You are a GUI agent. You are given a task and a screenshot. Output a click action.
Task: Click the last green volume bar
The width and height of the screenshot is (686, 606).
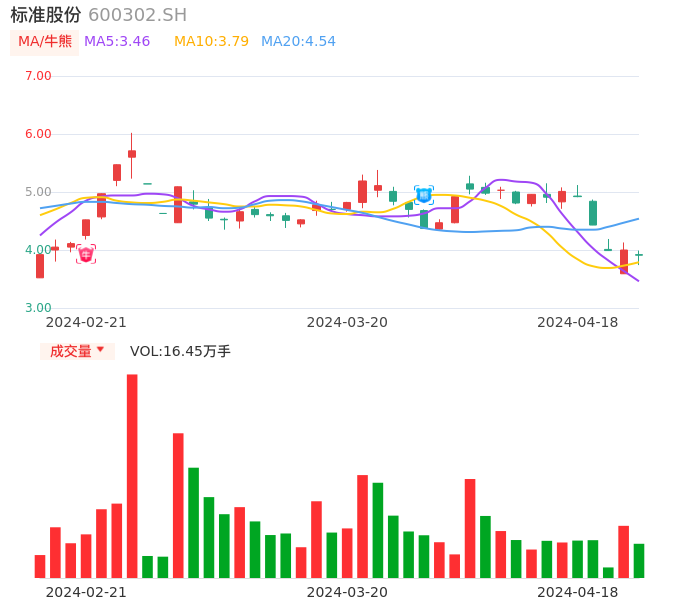click(639, 561)
